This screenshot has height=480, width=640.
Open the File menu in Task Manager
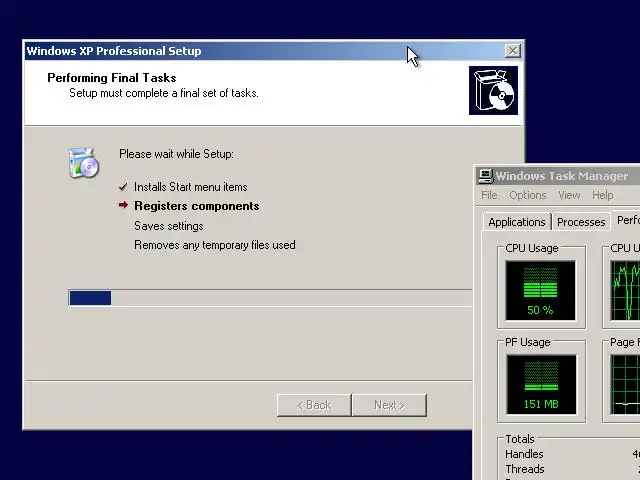tap(489, 195)
